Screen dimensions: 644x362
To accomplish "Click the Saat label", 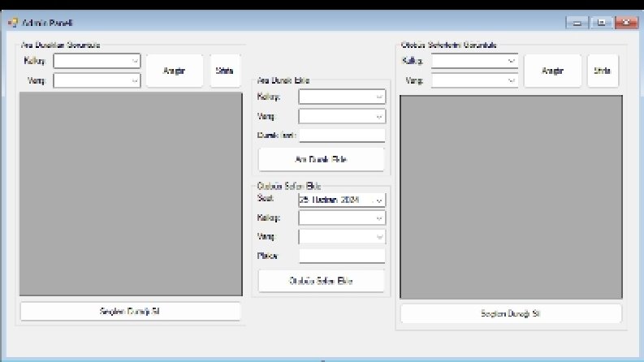I will [266, 198].
